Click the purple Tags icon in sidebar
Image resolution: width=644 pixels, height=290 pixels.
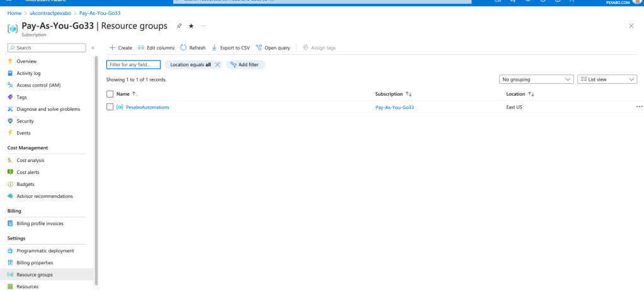tap(10, 97)
